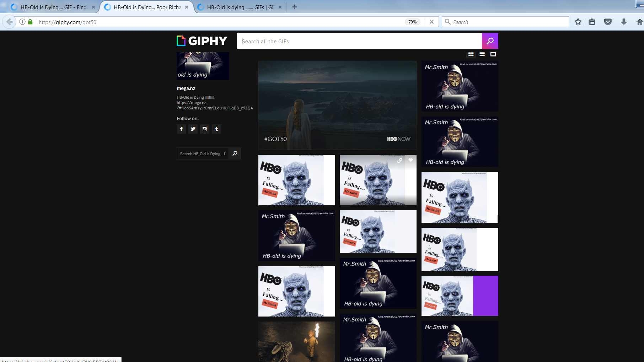Open right column first 'HBO is Falling' GIF
Screen dimensions: 644x362
[x=460, y=197]
